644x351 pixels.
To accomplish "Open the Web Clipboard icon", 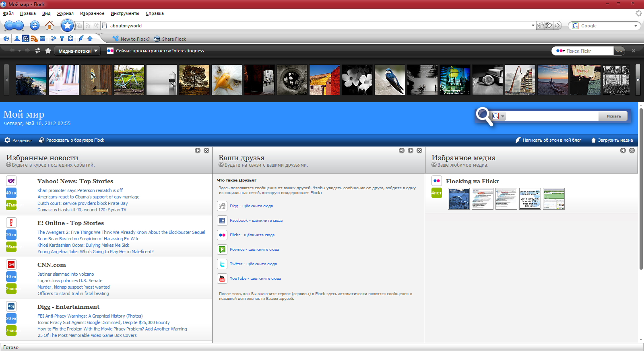I will (x=70, y=39).
